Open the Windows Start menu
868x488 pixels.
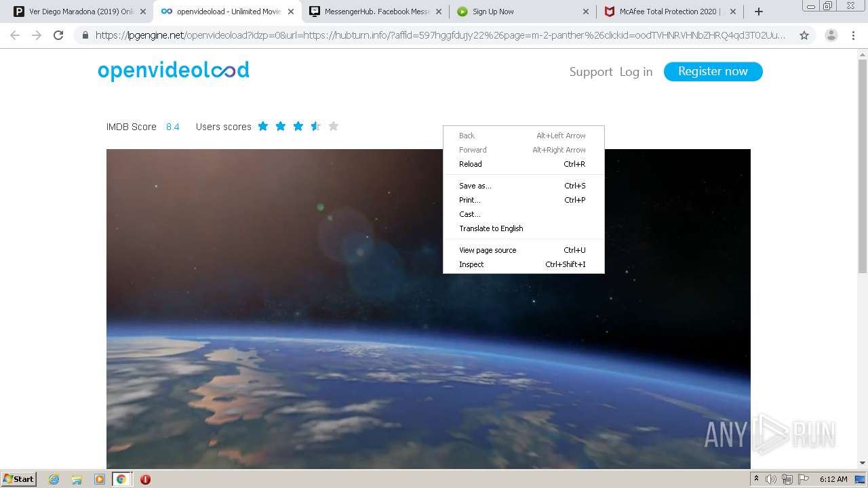(x=18, y=479)
